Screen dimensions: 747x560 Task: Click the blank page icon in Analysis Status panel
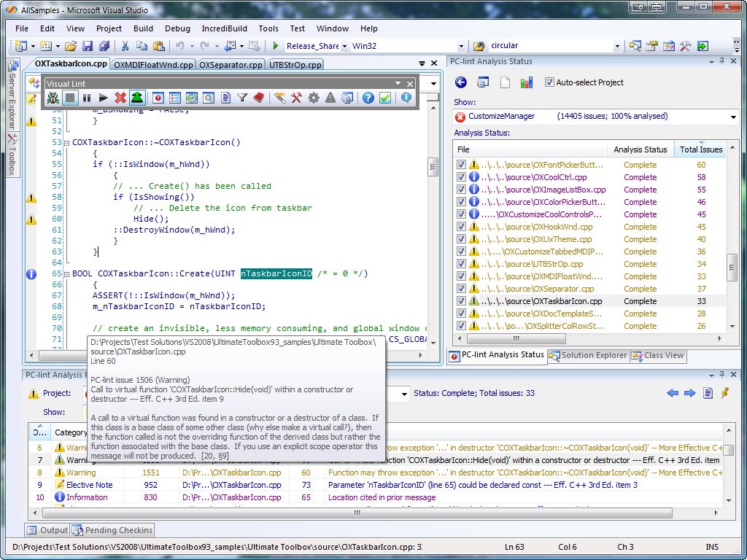505,82
